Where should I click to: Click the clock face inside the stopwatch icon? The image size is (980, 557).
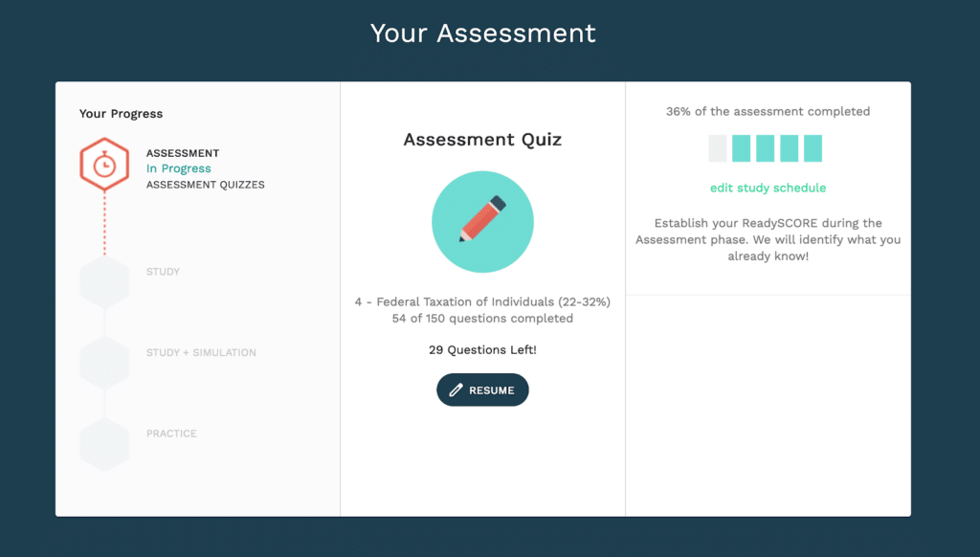coord(103,167)
